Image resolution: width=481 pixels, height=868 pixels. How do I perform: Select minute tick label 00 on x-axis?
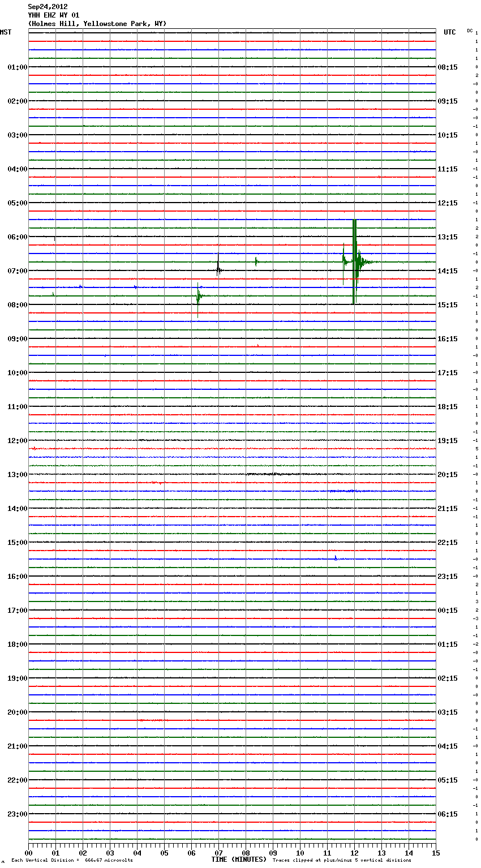28,853
